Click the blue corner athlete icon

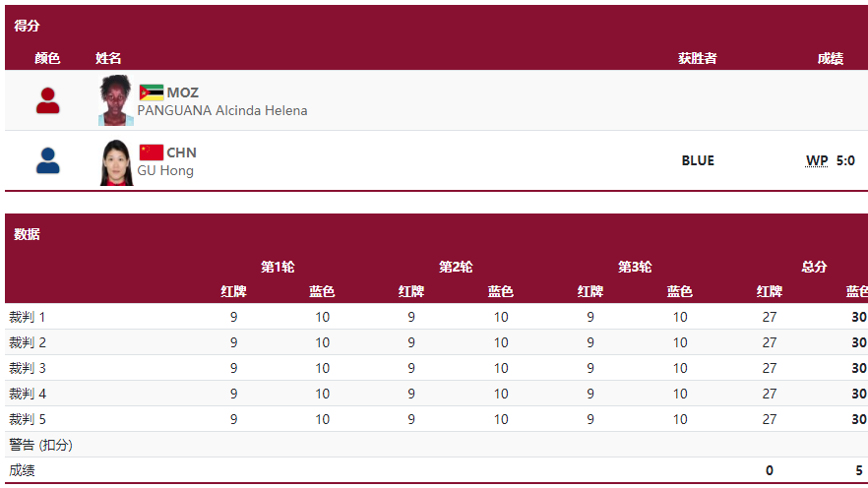coord(47,161)
